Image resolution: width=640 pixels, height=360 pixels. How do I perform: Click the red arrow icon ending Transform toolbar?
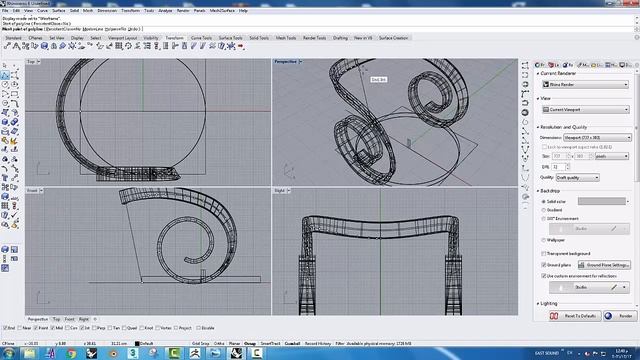click(241, 46)
